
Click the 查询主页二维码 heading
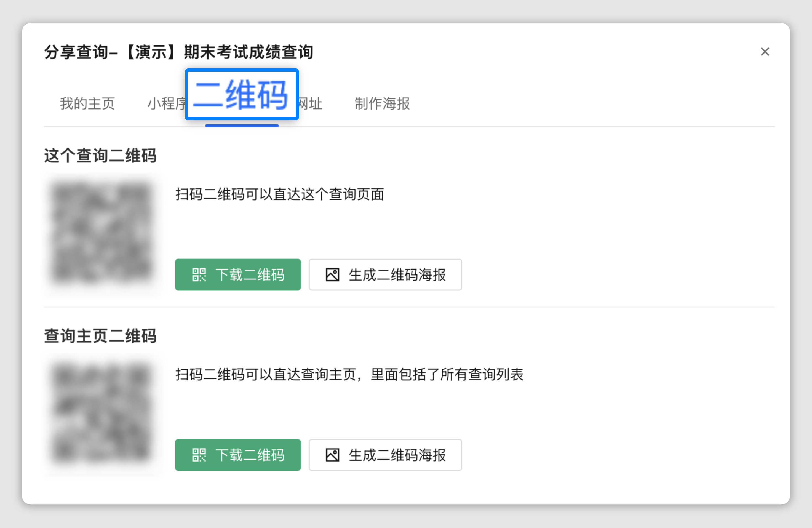(x=100, y=336)
